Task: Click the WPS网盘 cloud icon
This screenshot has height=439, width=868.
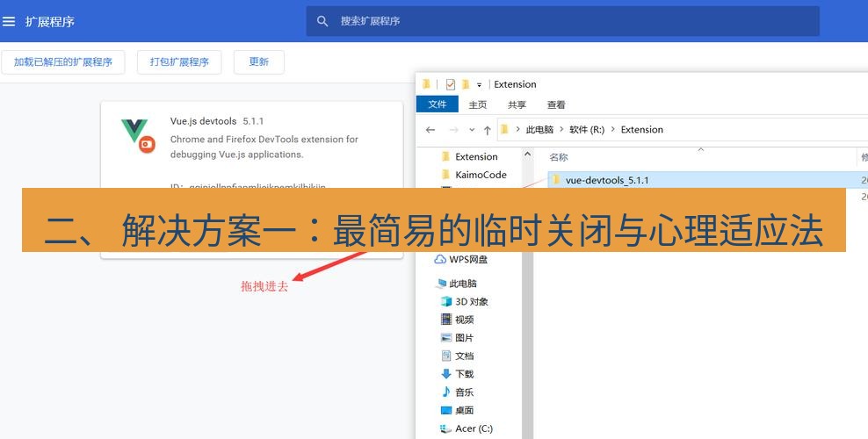Action: click(440, 259)
